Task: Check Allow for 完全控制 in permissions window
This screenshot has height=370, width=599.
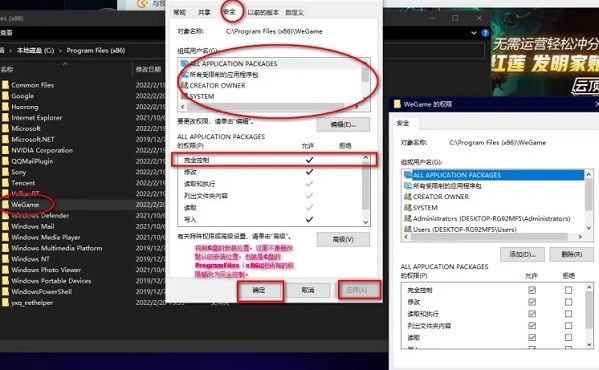Action: (x=532, y=290)
